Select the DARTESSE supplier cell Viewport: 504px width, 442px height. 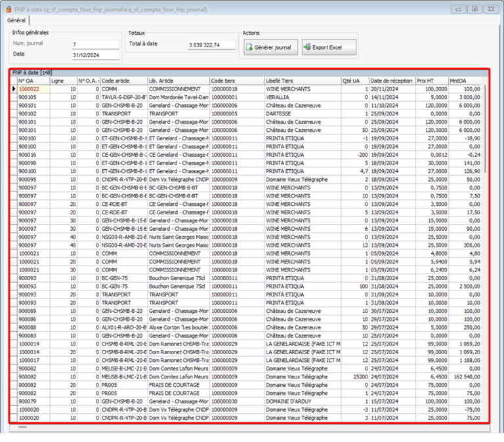tap(302, 113)
